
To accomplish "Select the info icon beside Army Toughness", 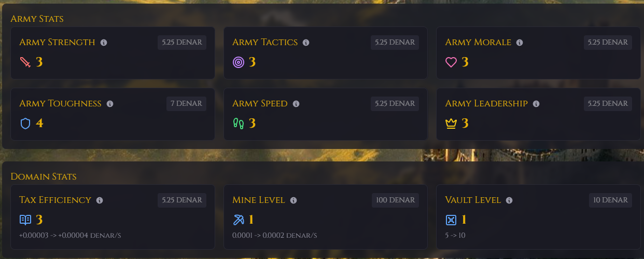I will point(110,104).
